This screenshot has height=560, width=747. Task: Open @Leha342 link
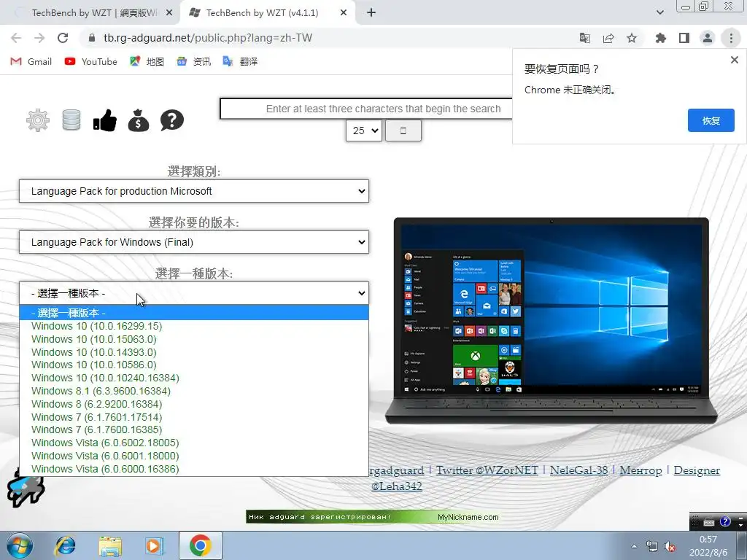coord(396,486)
